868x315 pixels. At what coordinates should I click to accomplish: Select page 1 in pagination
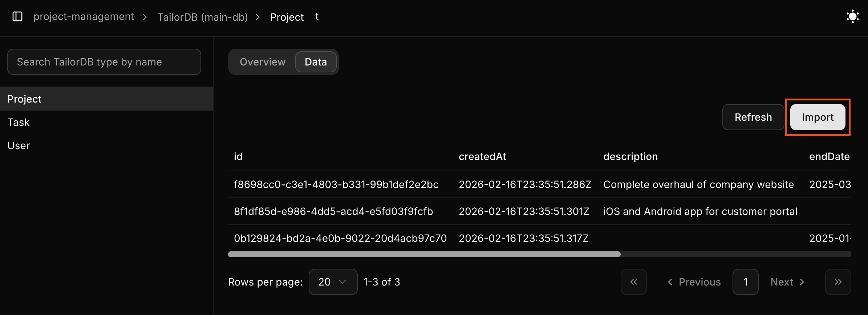[745, 282]
